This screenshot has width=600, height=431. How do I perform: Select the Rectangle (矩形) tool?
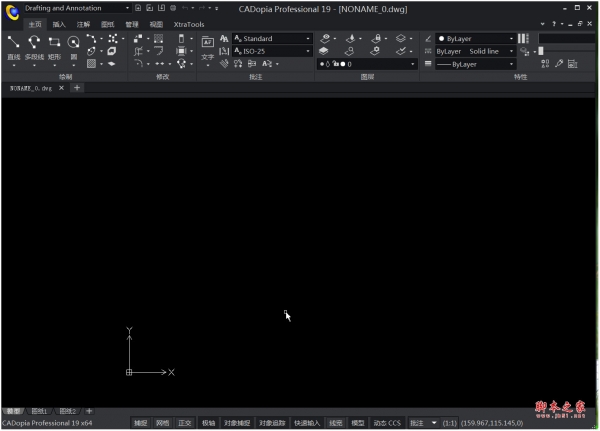point(54,47)
